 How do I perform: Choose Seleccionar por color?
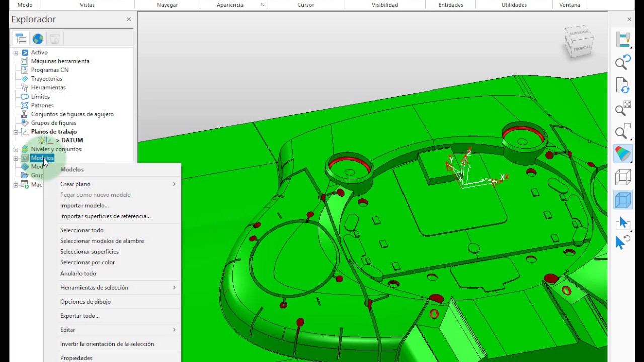pos(88,262)
